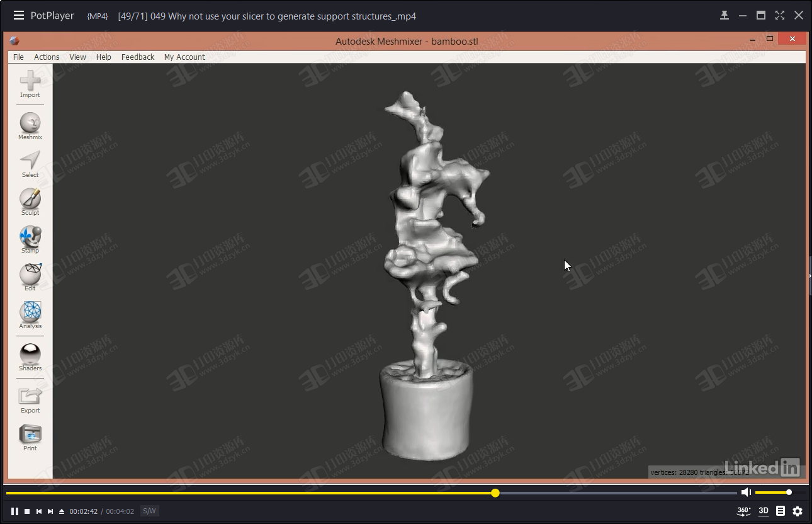Choose the Select tool

point(30,164)
